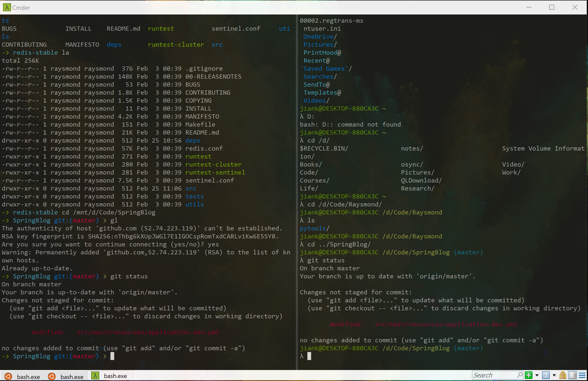Click the Ubuntu icon on the first bash.exe tab
Screen dimensions: 588x381
pos(8,376)
